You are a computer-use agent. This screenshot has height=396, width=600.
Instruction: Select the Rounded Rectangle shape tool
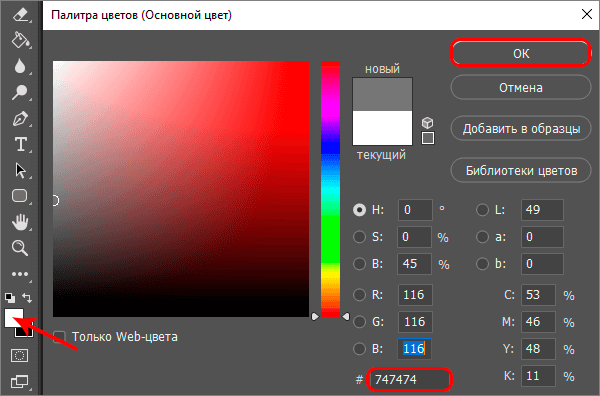click(20, 196)
